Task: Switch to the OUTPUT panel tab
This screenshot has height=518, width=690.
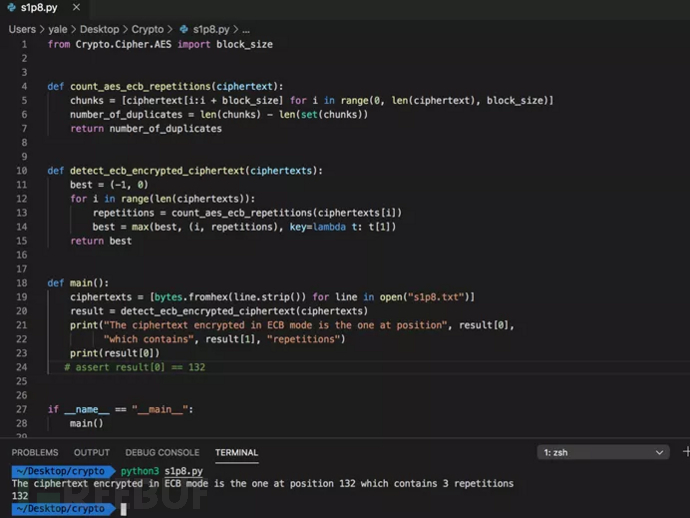Action: (92, 453)
